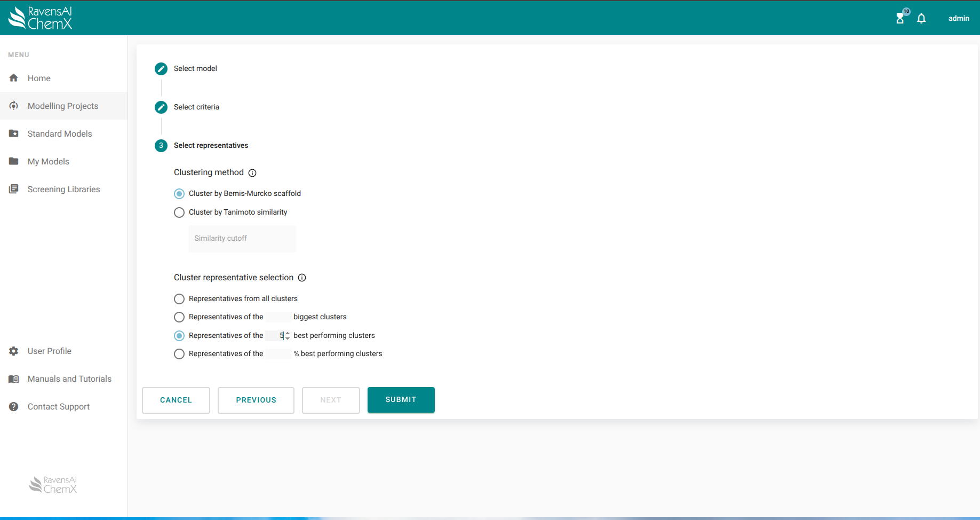This screenshot has width=980, height=520.
Task: Select the % best performing clusters option
Action: click(179, 354)
